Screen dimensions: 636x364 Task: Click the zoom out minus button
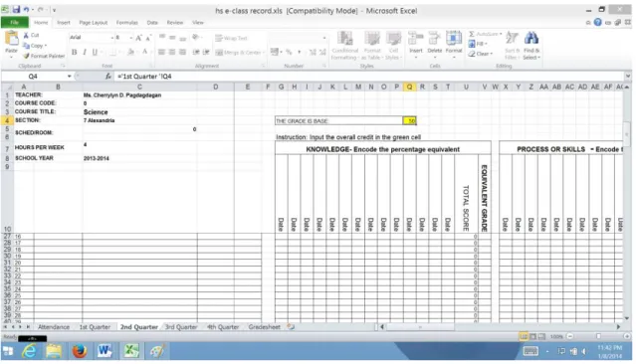pos(570,336)
